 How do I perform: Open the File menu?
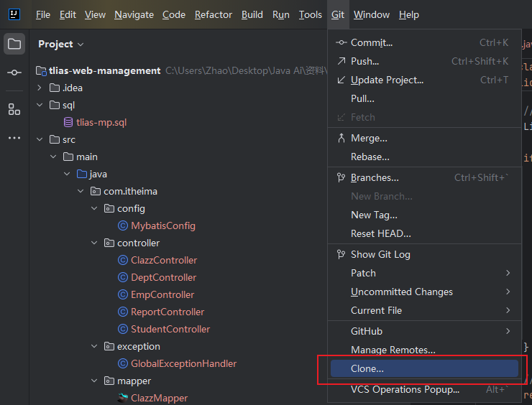point(43,14)
